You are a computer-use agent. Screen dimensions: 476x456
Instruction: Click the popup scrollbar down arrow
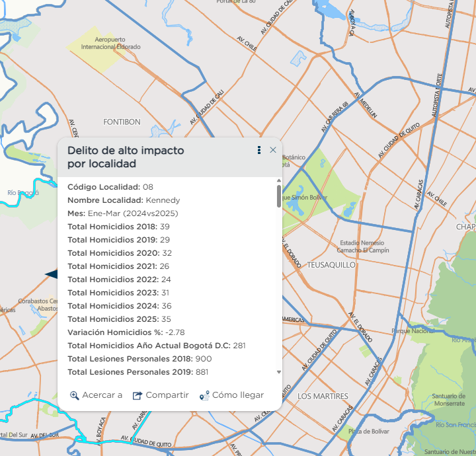[278, 372]
